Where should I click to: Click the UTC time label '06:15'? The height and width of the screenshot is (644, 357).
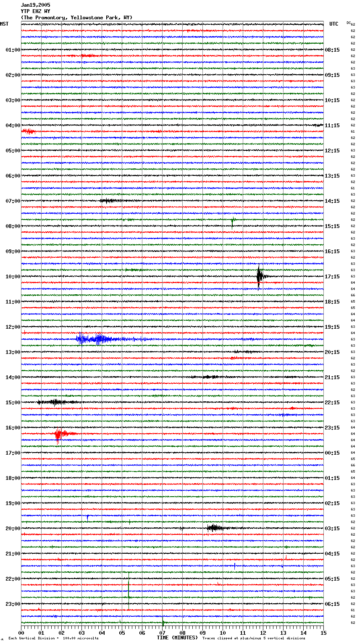click(332, 604)
